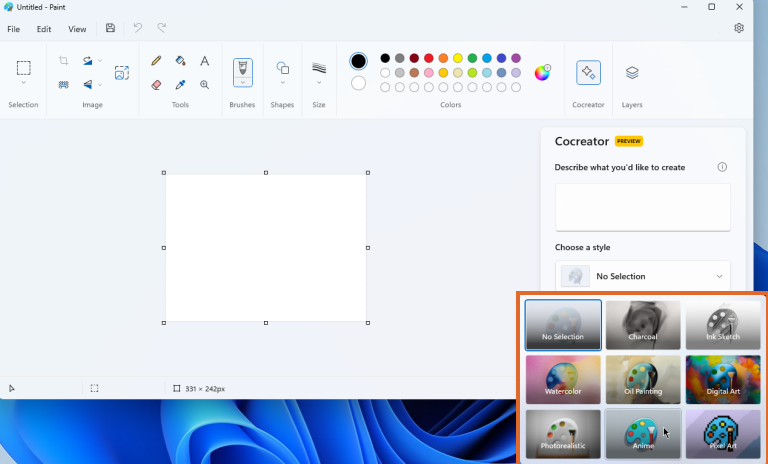Click the canvas bottom-right resize handle

(368, 323)
